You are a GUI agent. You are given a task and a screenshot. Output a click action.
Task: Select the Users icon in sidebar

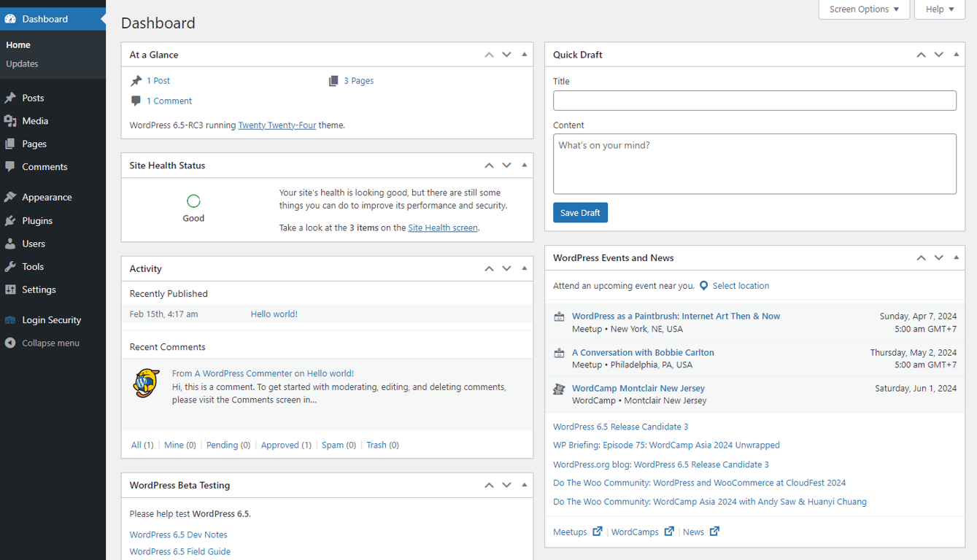pos(12,244)
